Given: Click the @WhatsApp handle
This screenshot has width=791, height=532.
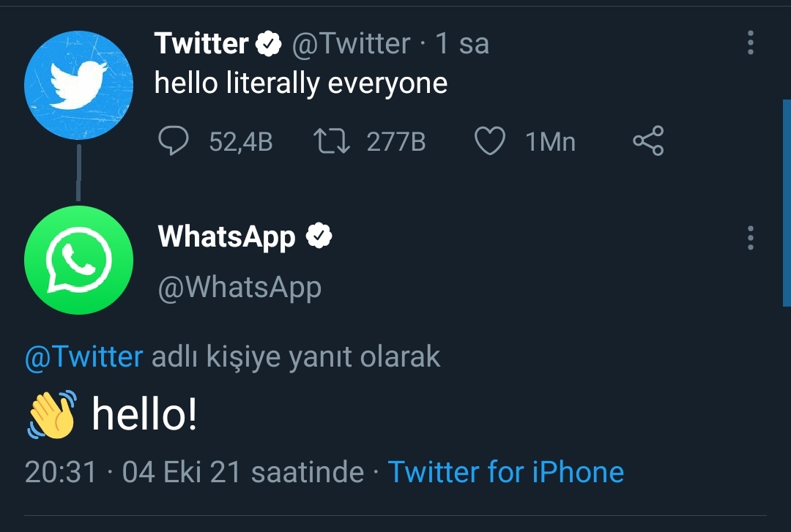Looking at the screenshot, I should 239,288.
